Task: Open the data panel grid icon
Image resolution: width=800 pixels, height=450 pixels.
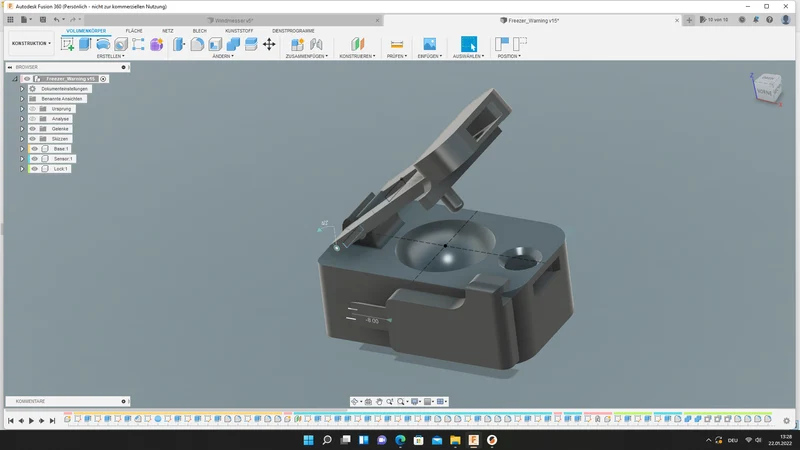Action: point(10,19)
